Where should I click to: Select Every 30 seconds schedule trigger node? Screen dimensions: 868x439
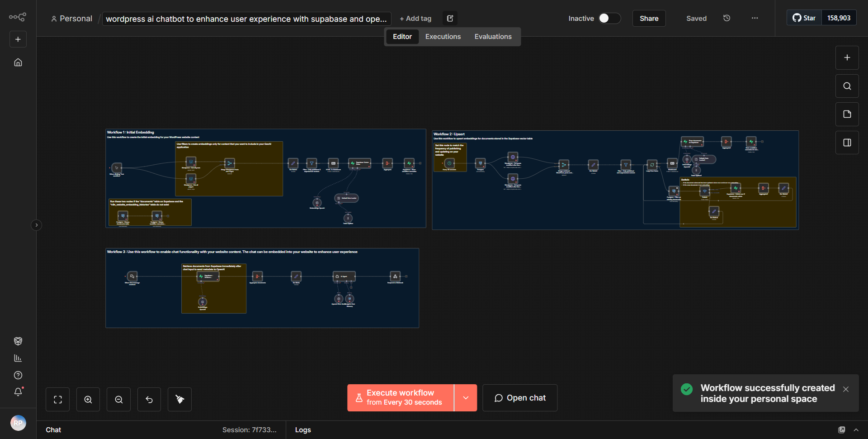point(449,163)
